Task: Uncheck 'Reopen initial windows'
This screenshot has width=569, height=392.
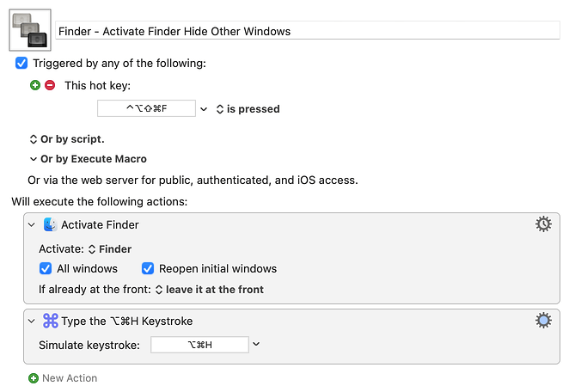Action: click(148, 268)
